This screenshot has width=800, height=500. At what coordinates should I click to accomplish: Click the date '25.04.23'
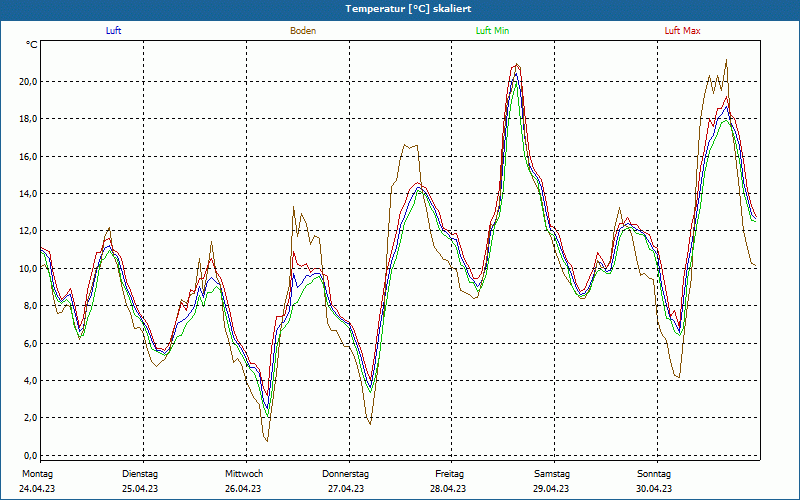tap(140, 489)
